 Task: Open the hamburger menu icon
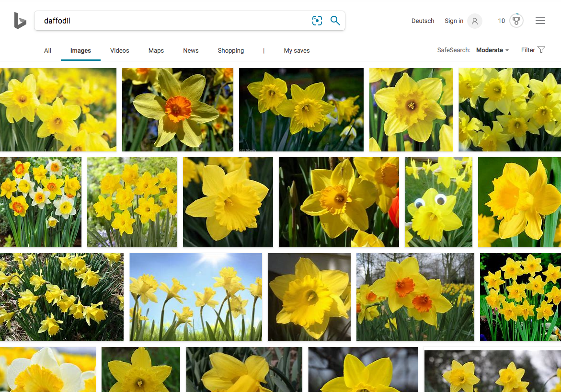pyautogui.click(x=540, y=21)
